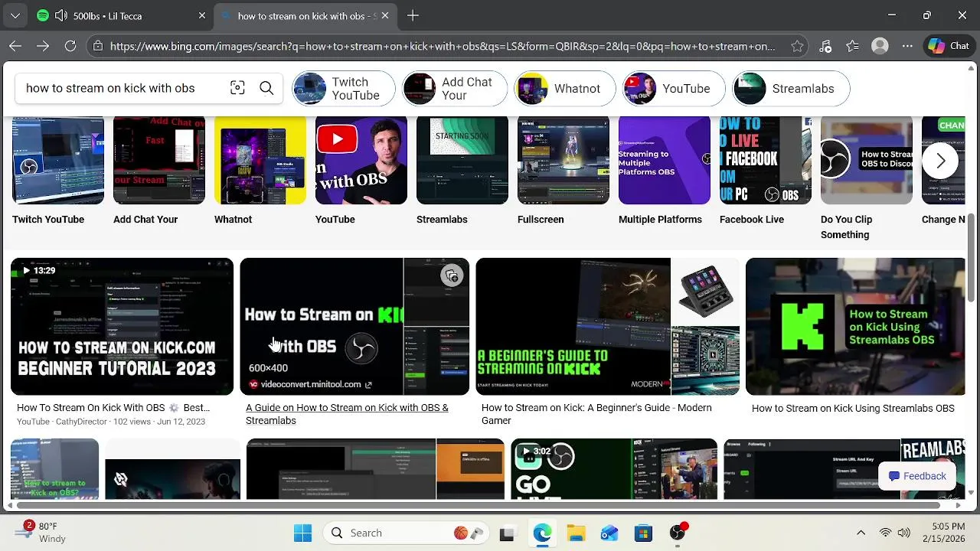Screen dimensions: 980x551
Task: Click the Bing search query box
Action: [122, 88]
